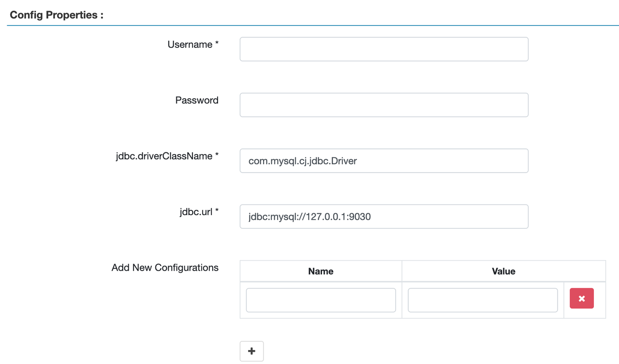The image size is (619, 364).
Task: Click the jdbc.url field containing jdbc:mysql://127.0.0.1:9030
Action: point(383,217)
